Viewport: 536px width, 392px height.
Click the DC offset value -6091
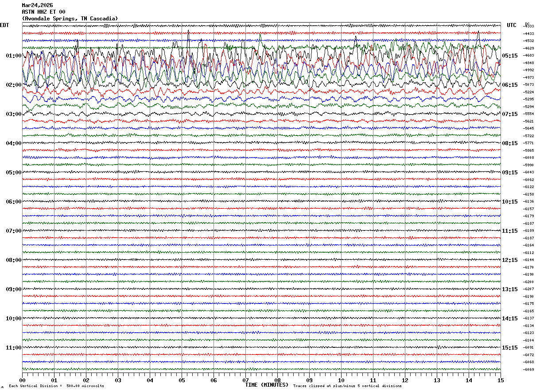(x=529, y=347)
